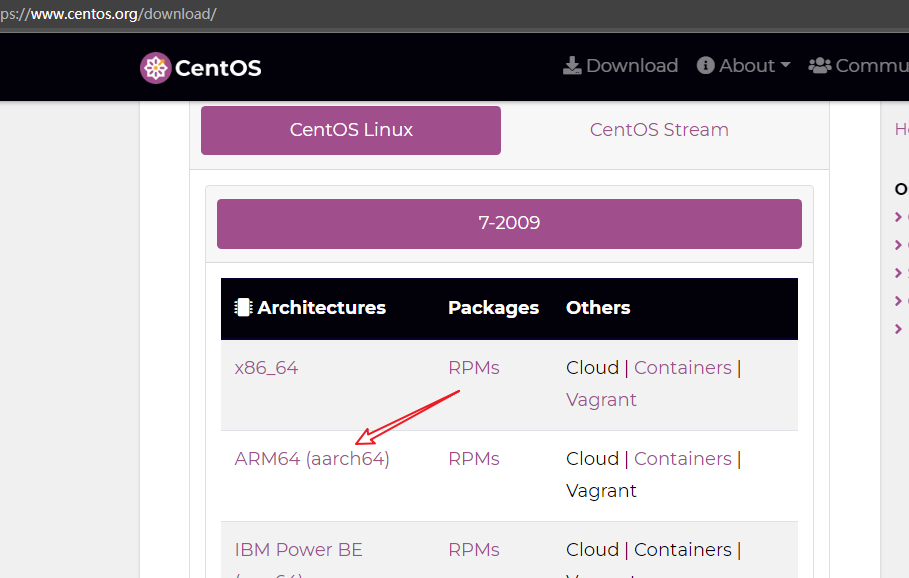
Task: Click Cloud text in the x86_64 row
Action: (x=592, y=368)
